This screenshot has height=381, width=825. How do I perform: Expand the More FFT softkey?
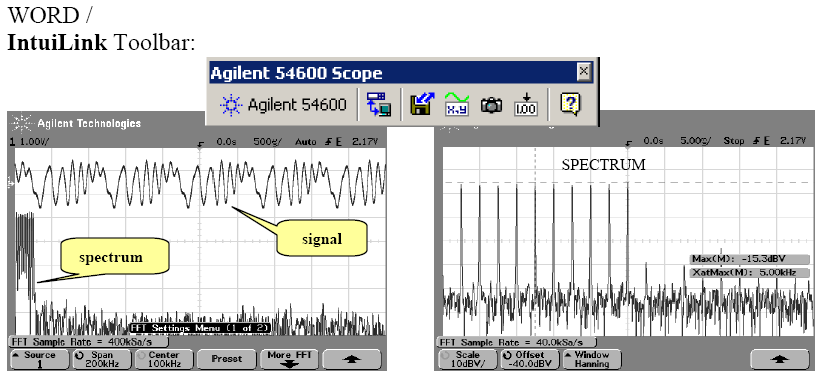289,360
